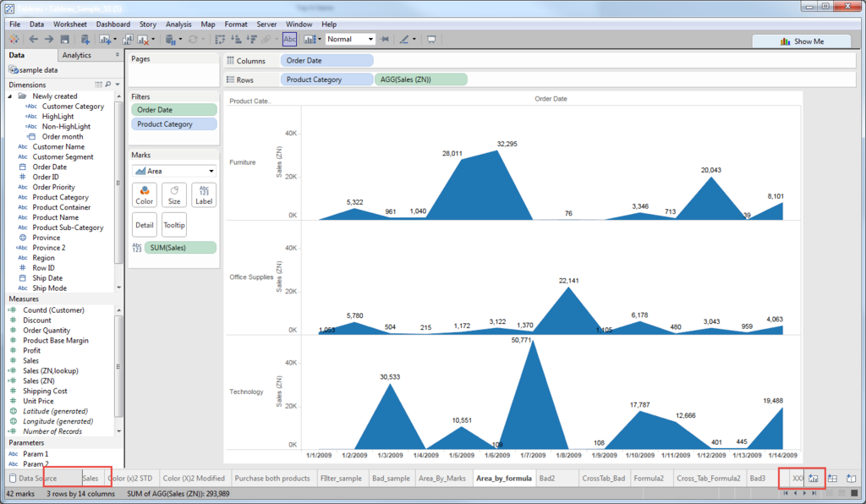This screenshot has width=866, height=504.
Task: Click the Save icon in toolbar
Action: [x=64, y=39]
